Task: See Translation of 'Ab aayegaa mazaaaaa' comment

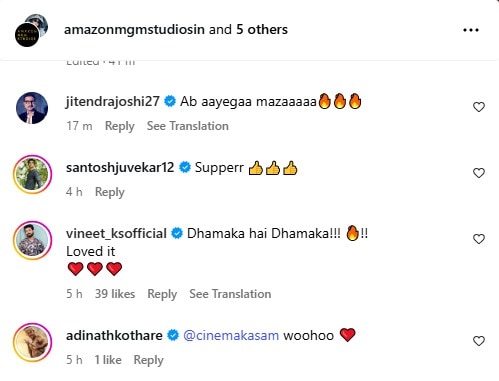Action: (x=188, y=126)
